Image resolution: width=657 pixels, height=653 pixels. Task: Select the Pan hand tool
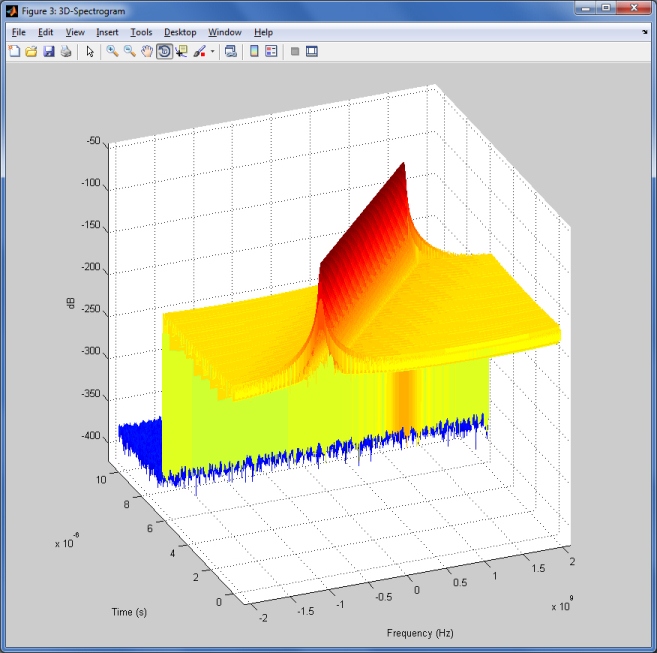pyautogui.click(x=146, y=51)
